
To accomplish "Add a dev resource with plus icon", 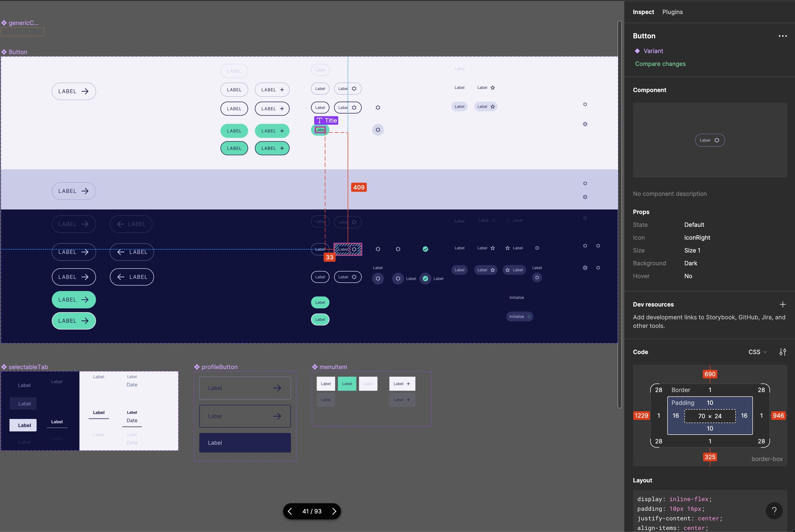I will point(782,304).
